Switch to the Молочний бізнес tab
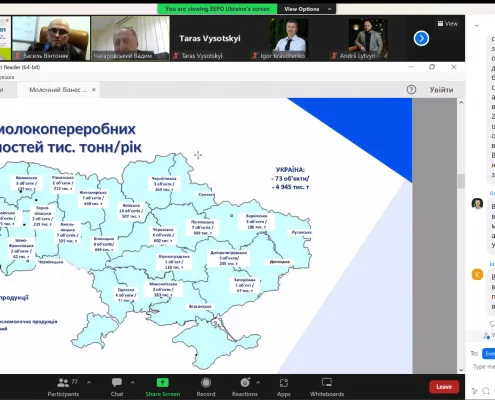Viewport: 495px width, 400px height. pyautogui.click(x=58, y=90)
